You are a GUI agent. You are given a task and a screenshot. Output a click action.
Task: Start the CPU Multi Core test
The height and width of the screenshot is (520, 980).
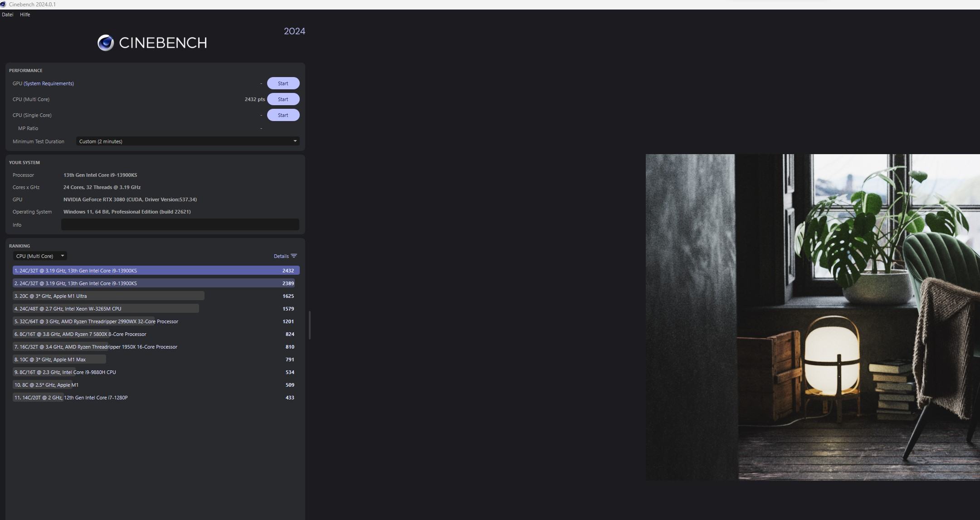(x=283, y=99)
